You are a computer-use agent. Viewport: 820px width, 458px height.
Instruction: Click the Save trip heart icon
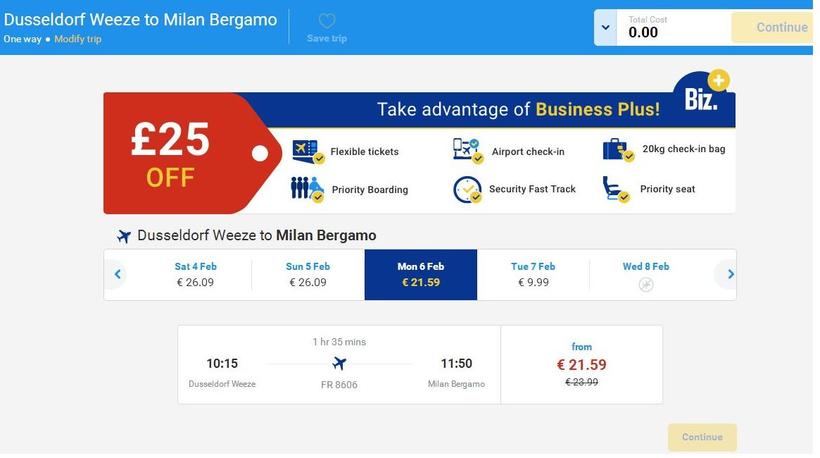click(327, 21)
